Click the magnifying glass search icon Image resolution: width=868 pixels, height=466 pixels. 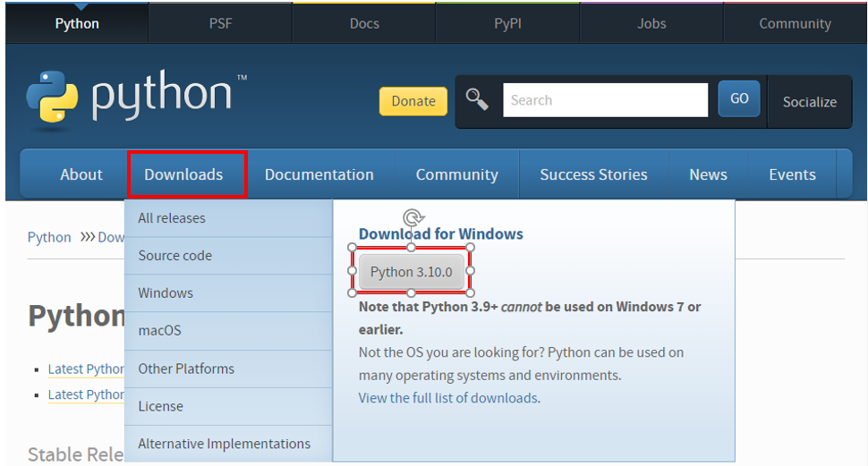coord(477,99)
